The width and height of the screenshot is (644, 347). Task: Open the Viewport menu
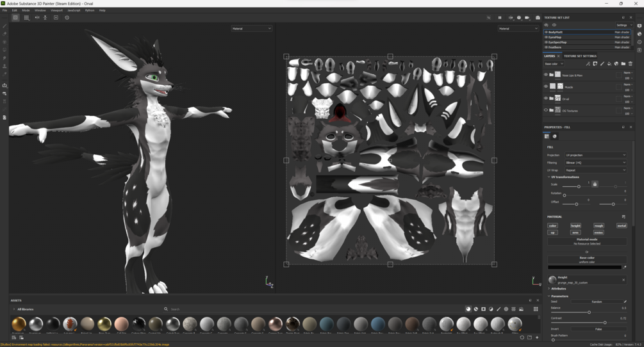[x=56, y=10]
